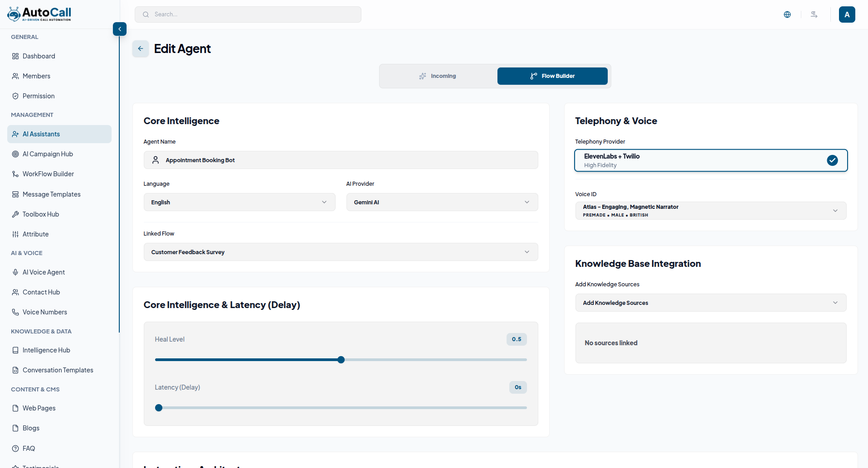This screenshot has height=468, width=868.
Task: Click the Voice Numbers phone icon
Action: pos(15,312)
